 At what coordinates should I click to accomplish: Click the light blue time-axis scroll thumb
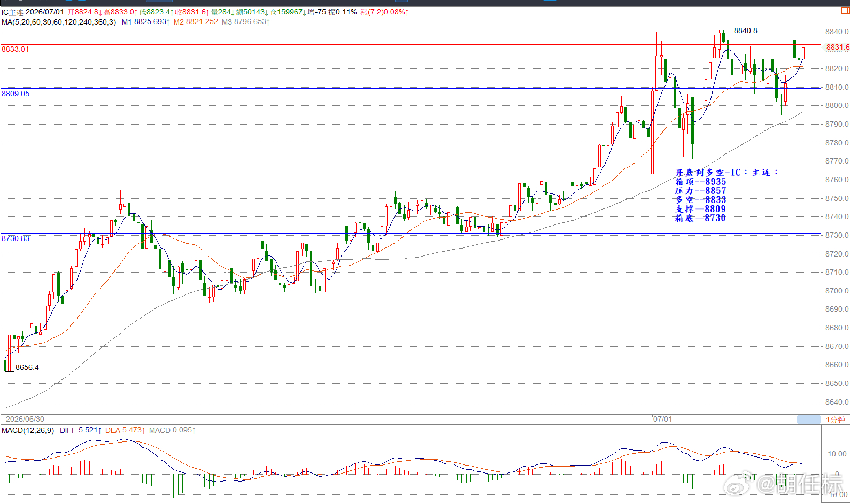[808, 420]
